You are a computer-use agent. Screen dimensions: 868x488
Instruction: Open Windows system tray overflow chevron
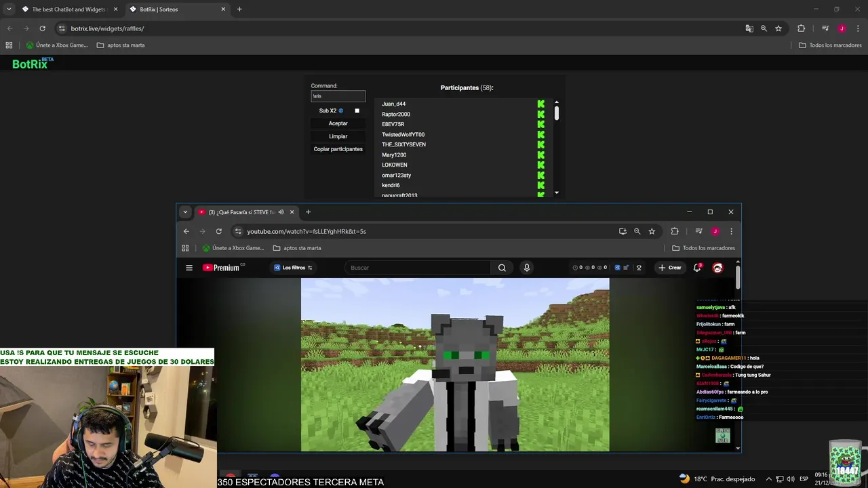[x=768, y=479]
